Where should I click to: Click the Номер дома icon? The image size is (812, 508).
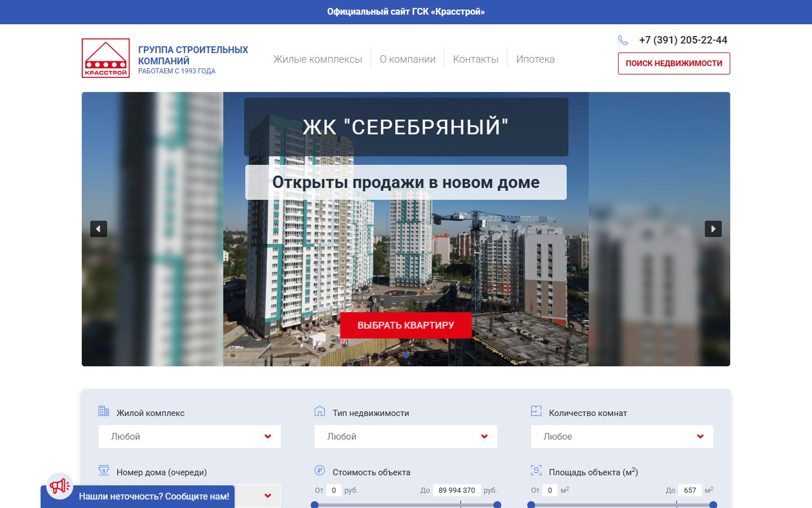point(104,470)
